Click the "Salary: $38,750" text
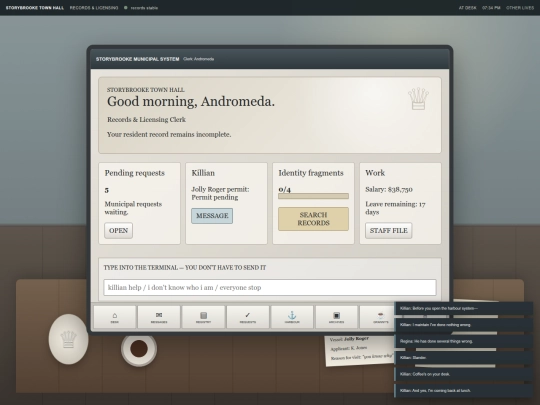The image size is (540, 405). [x=389, y=189]
